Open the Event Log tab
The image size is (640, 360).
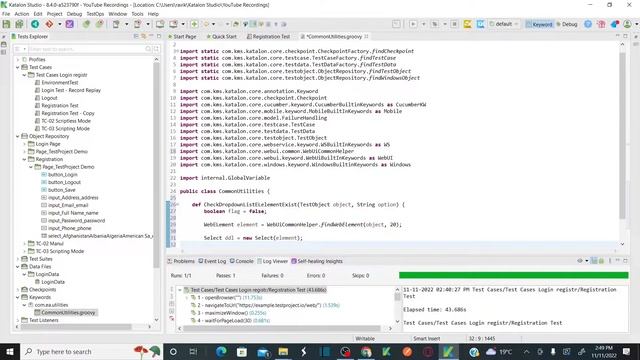212,261
